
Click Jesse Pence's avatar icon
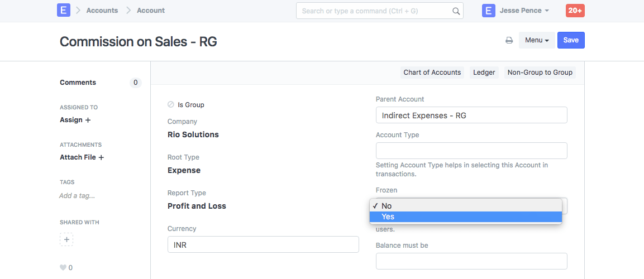489,11
